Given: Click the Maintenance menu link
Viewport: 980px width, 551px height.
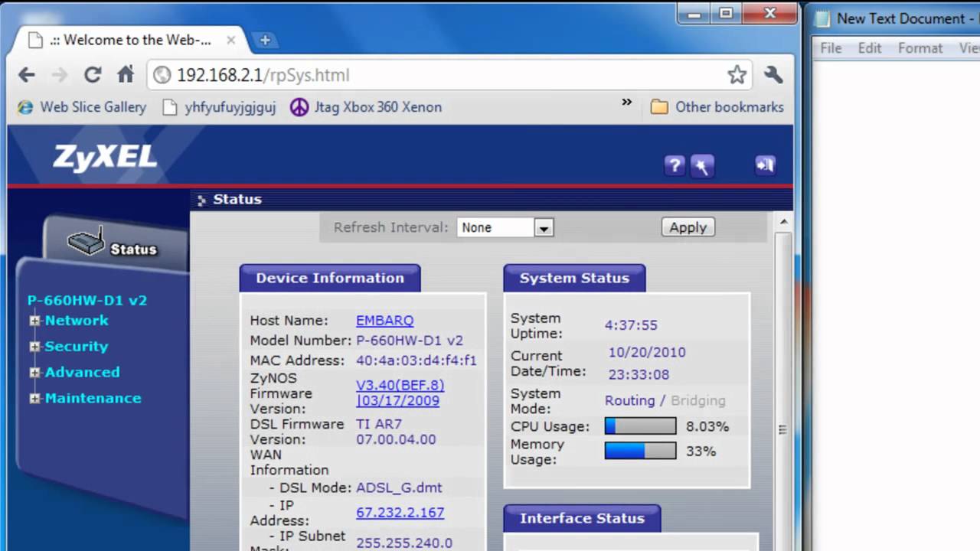Looking at the screenshot, I should [93, 398].
